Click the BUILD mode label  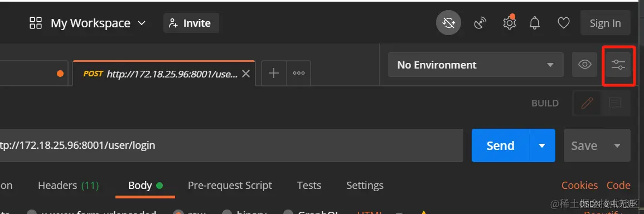point(545,103)
